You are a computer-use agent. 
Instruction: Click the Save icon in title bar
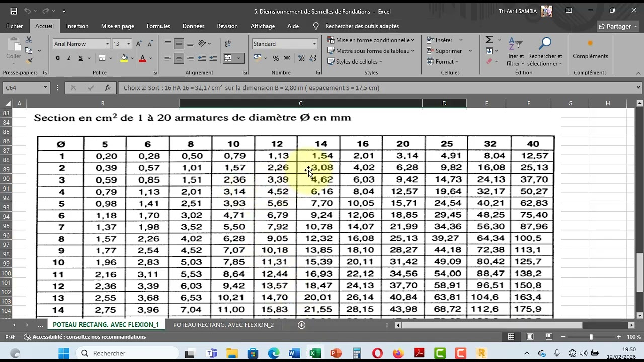tap(14, 11)
